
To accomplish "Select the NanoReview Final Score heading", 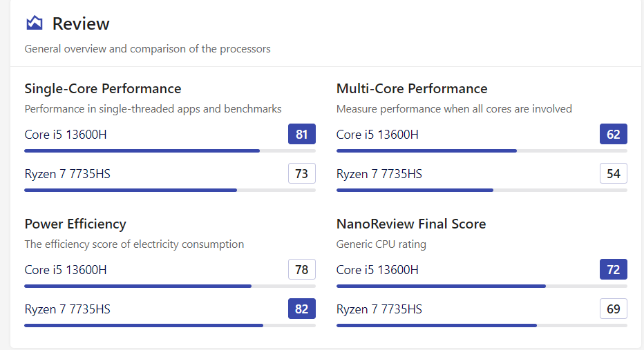I will point(411,224).
